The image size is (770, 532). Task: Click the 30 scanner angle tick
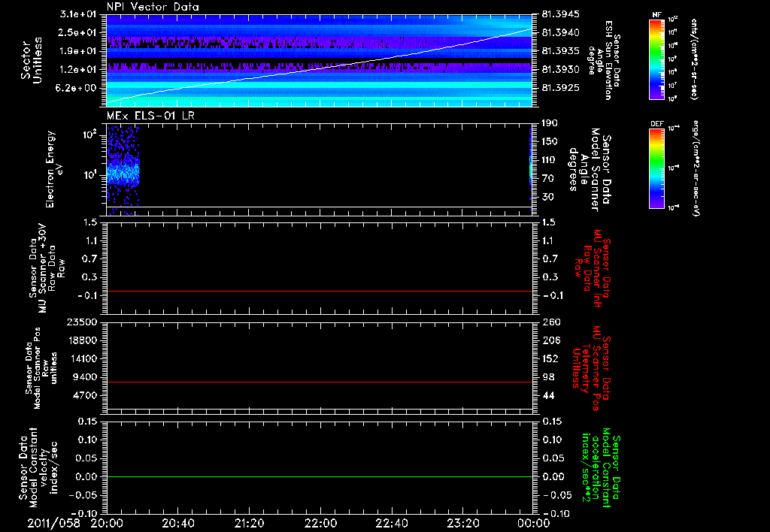click(x=550, y=197)
